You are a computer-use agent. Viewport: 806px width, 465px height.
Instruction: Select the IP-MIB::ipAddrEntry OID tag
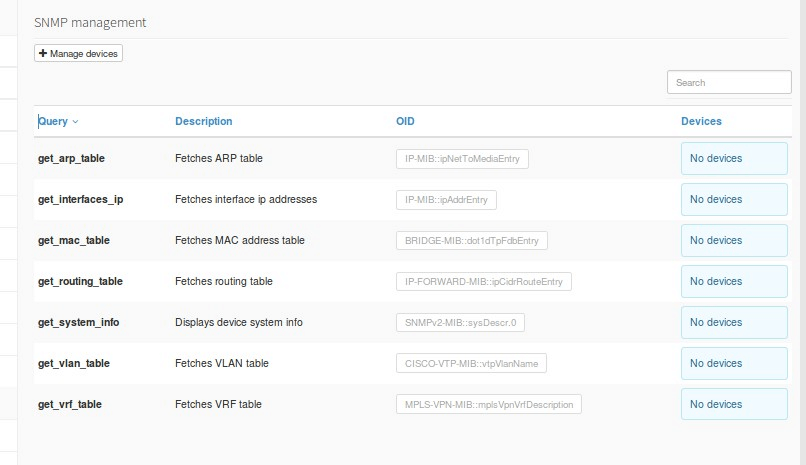pos(446,200)
